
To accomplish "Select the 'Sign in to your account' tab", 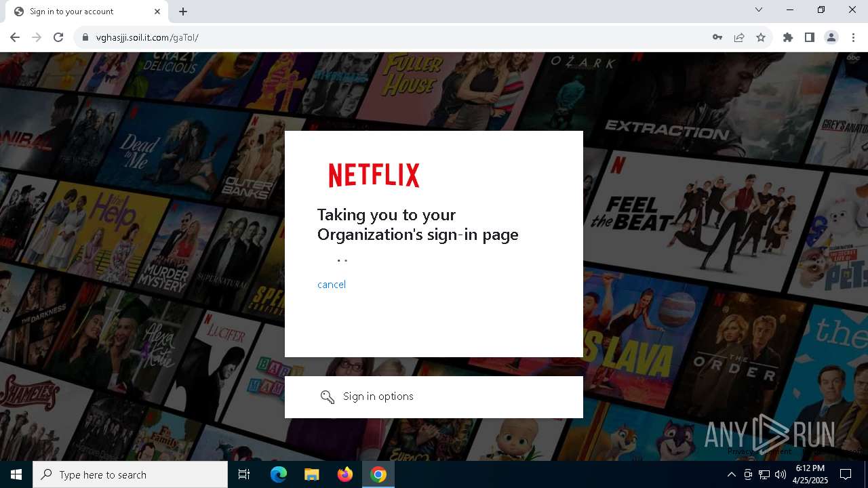I will point(85,12).
